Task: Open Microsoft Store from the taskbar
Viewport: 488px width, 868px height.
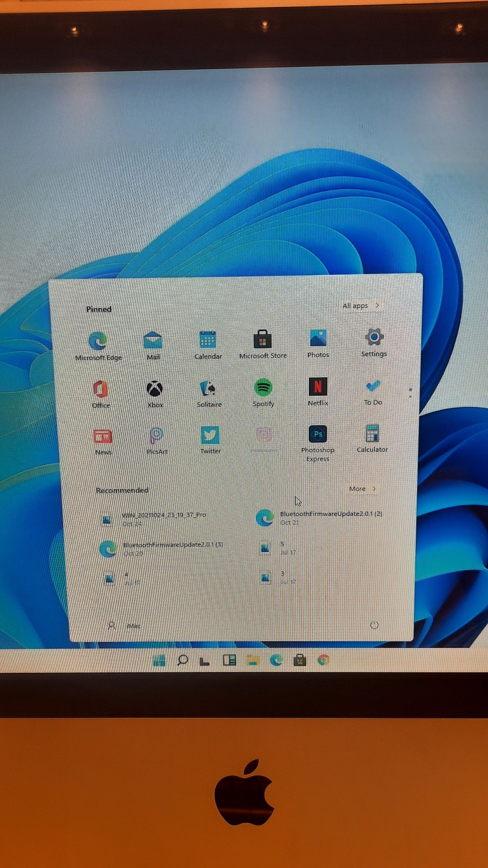Action: pos(300,661)
